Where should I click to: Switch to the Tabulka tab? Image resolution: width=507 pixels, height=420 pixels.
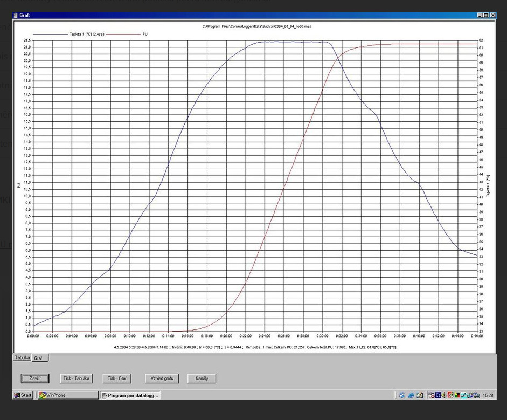pos(22,357)
